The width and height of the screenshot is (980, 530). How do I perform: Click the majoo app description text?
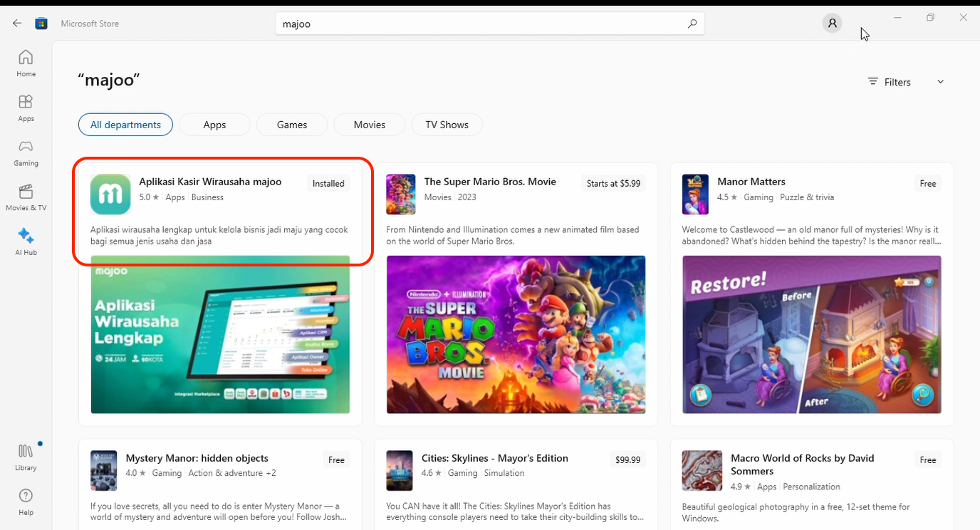pos(219,235)
